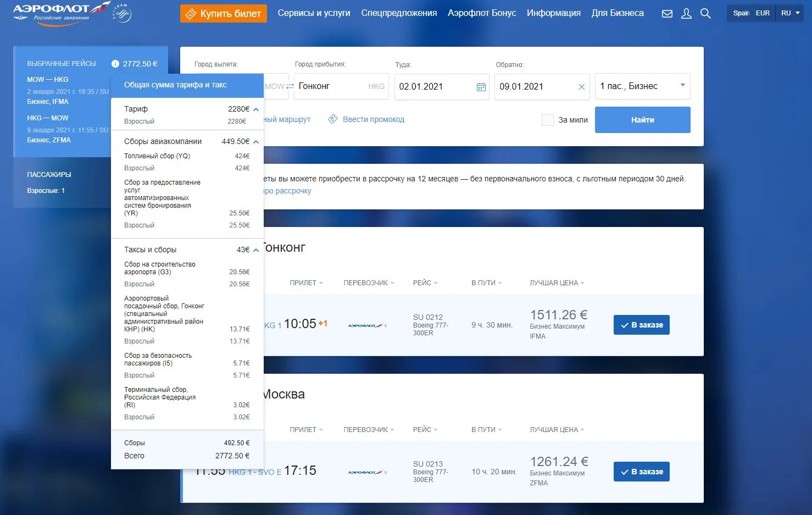Open the Сервисы и услуги menu
Viewport: 812px width, 515px height.
click(314, 13)
